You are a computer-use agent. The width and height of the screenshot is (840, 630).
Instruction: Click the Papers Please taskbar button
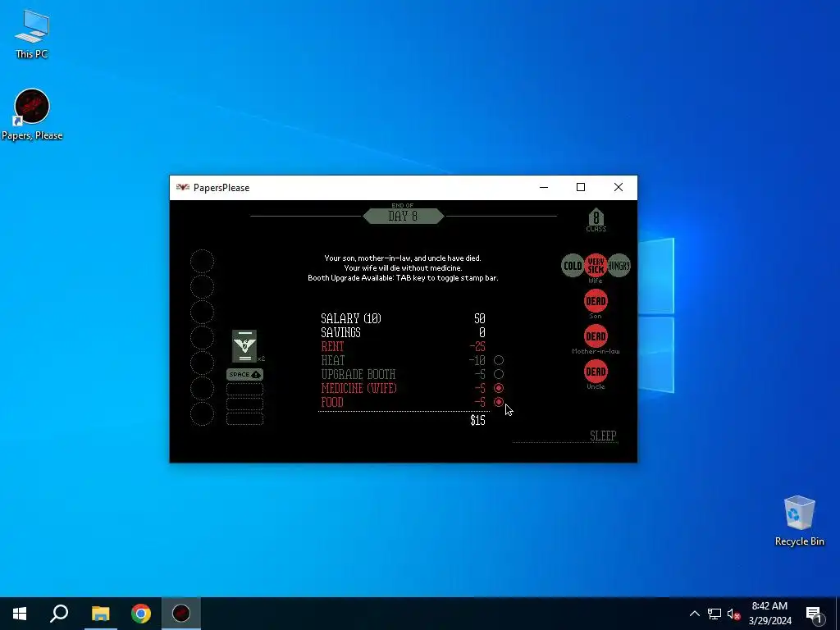pos(181,614)
